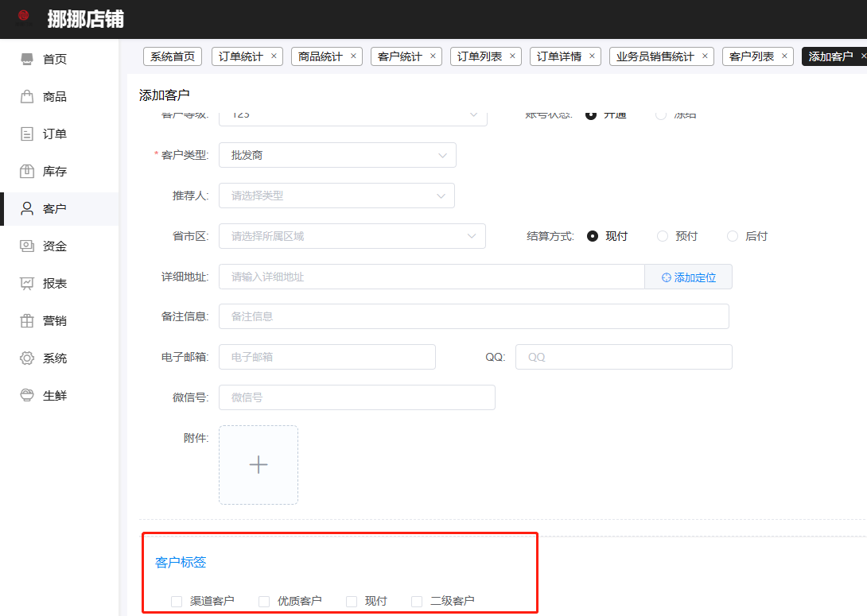
Task: Switch to the 订单列表 tab
Action: [x=480, y=56]
